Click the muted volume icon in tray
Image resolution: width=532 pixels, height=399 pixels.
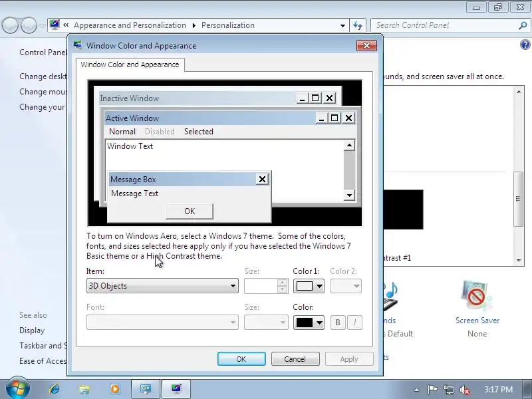click(464, 390)
